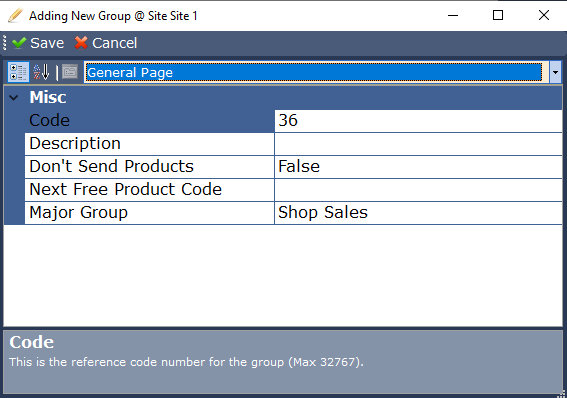
Task: Maximize the Adding New Group window
Action: 498,15
